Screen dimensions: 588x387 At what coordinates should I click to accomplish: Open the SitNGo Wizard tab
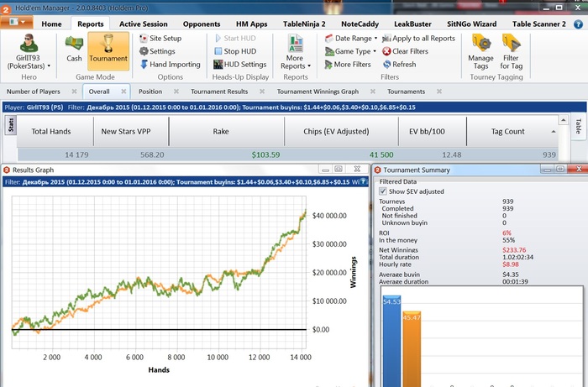pyautogui.click(x=471, y=24)
